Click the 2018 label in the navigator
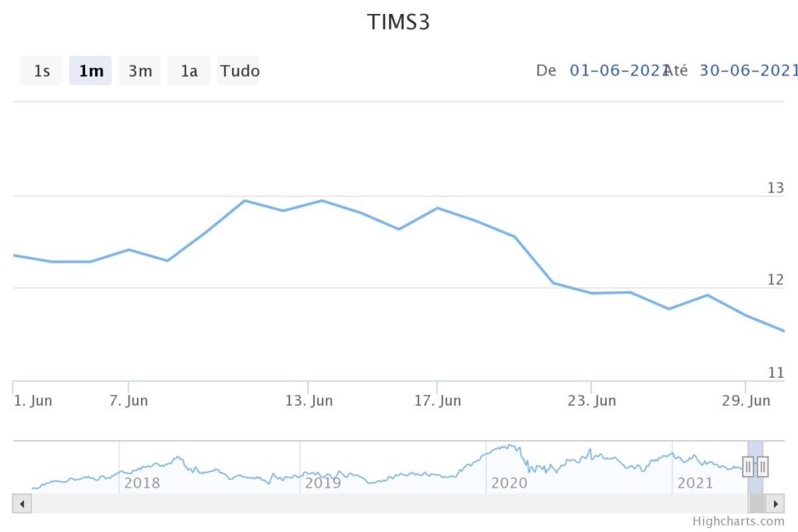This screenshot has height=532, width=798. [142, 483]
